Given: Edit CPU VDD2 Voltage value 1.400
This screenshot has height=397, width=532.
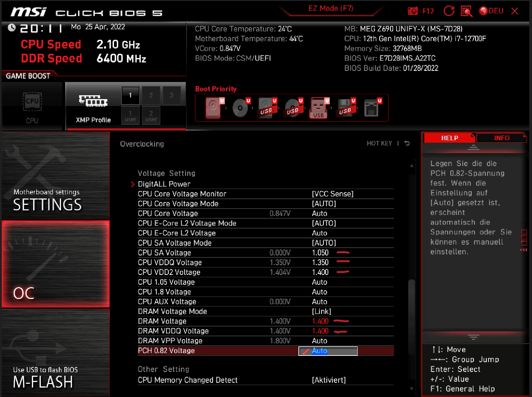Looking at the screenshot, I should [320, 272].
